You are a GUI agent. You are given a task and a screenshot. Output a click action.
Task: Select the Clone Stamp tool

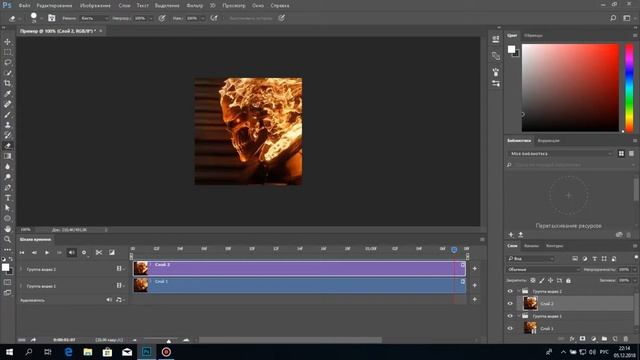coord(7,125)
